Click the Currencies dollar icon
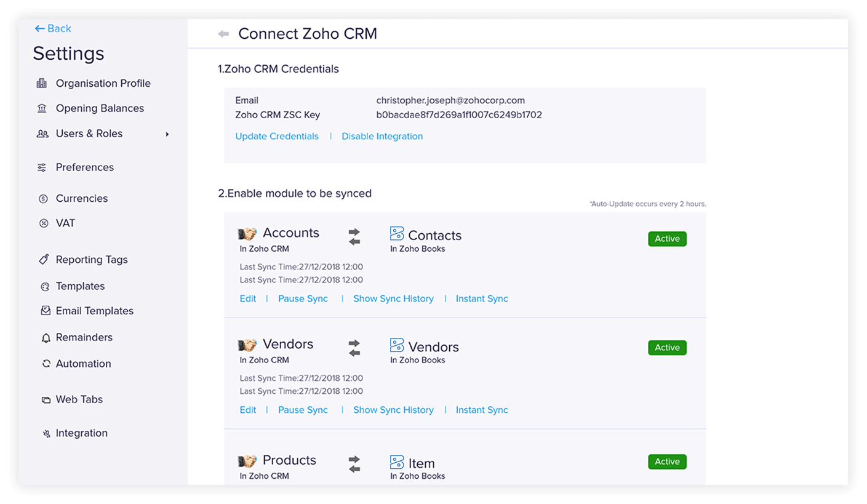This screenshot has width=867, height=504. tap(43, 199)
